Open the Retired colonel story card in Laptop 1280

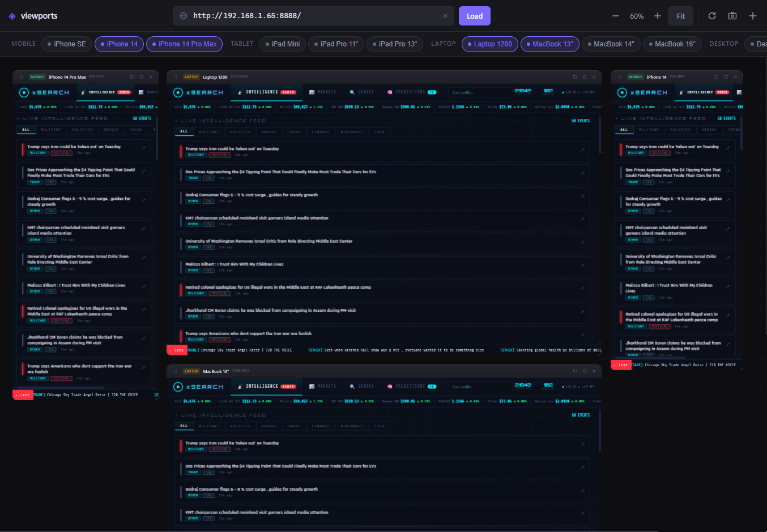pos(382,290)
